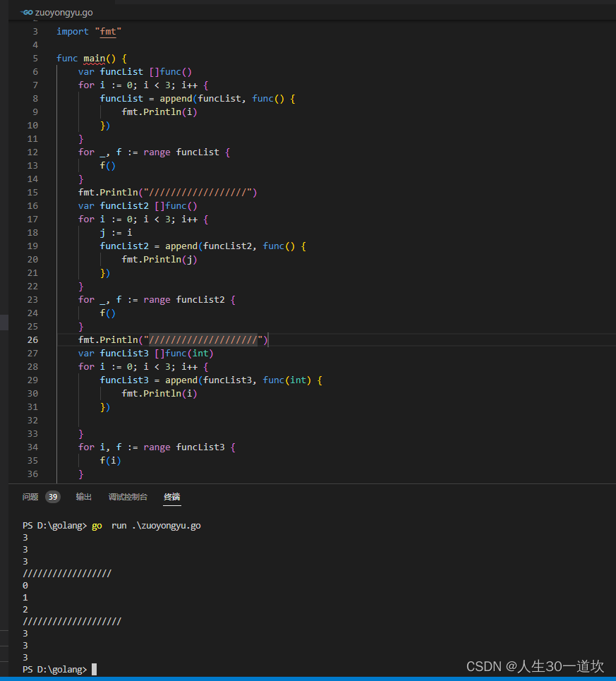Click the Go file icon in editor tab
This screenshot has height=681, width=616.
pos(28,12)
